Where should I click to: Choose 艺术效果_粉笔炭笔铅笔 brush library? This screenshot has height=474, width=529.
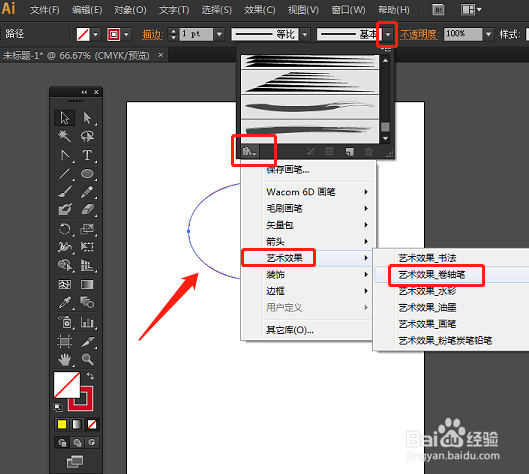pos(451,341)
